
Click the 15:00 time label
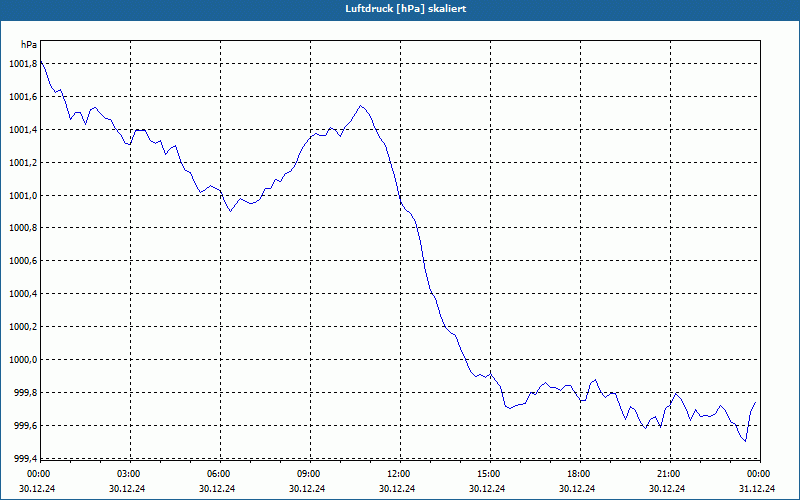(x=488, y=474)
